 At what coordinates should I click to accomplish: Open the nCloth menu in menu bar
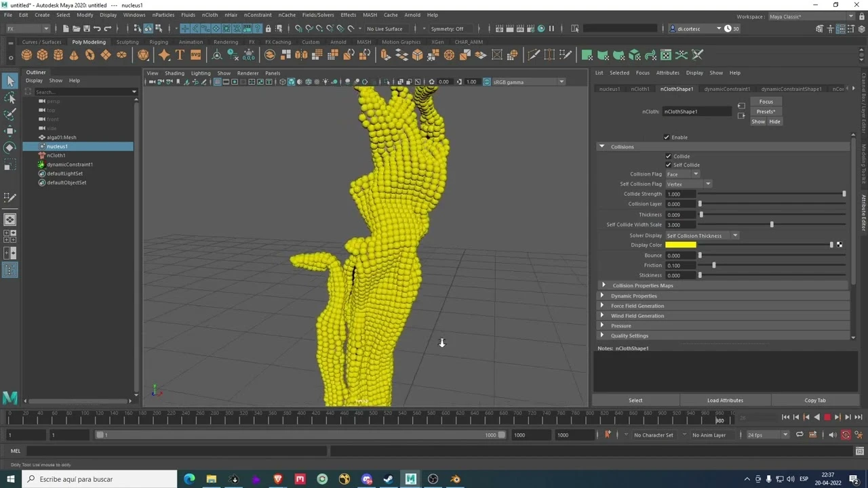(x=210, y=15)
